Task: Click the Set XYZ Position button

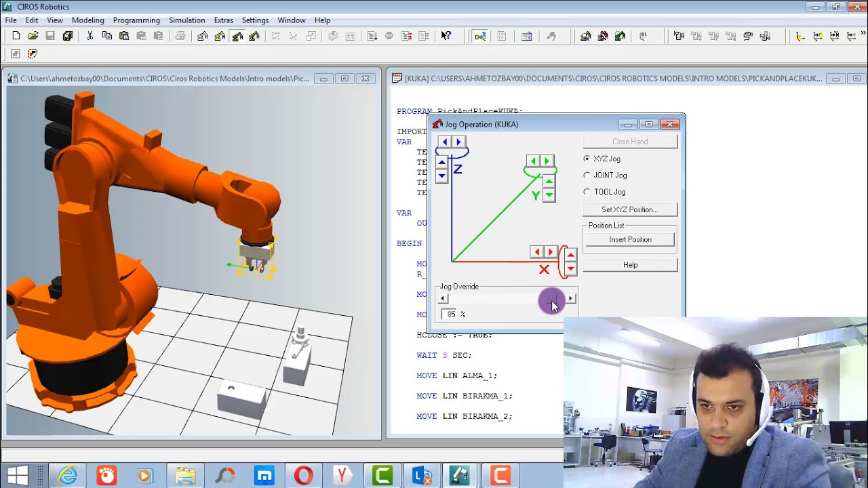Action: [x=630, y=209]
